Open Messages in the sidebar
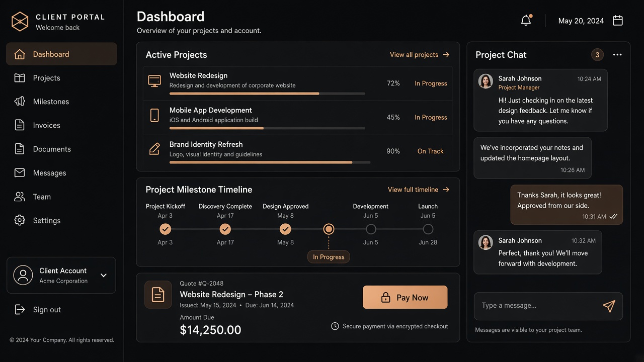Image resolution: width=644 pixels, height=362 pixels. pyautogui.click(x=61, y=173)
